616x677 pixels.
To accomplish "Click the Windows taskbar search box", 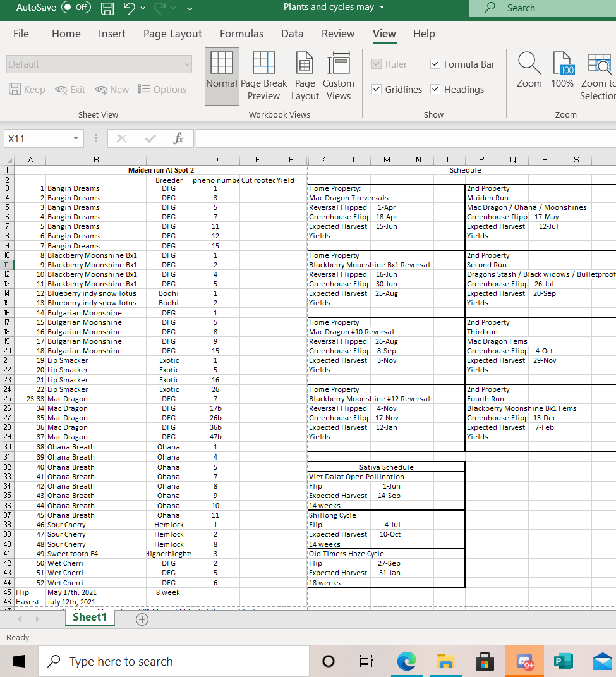I will coord(174,661).
